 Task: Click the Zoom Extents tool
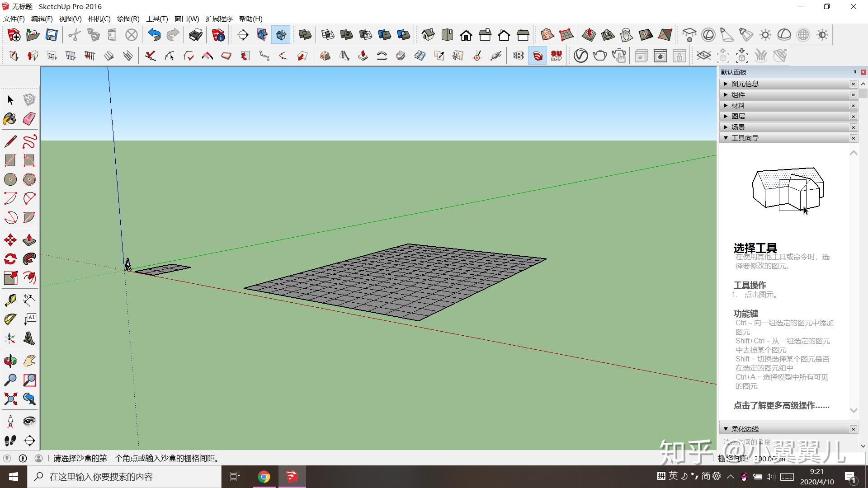10,399
